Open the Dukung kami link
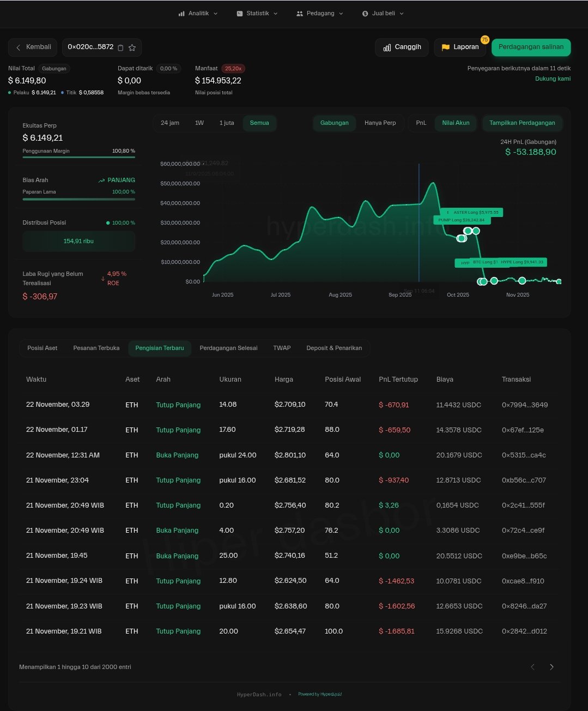 tap(553, 79)
